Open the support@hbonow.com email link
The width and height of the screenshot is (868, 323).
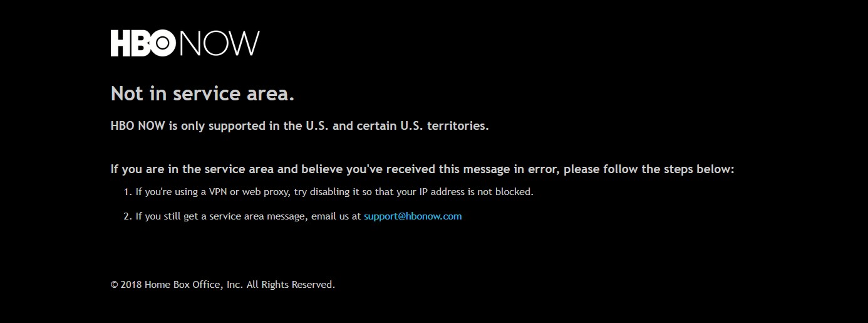[413, 216]
